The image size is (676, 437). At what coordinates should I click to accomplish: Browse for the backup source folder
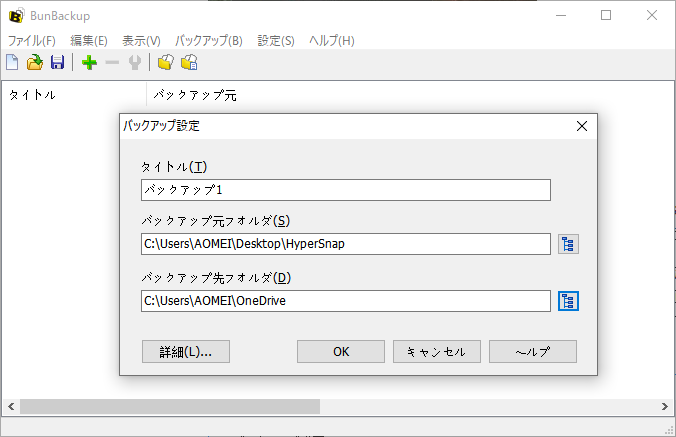pos(568,244)
